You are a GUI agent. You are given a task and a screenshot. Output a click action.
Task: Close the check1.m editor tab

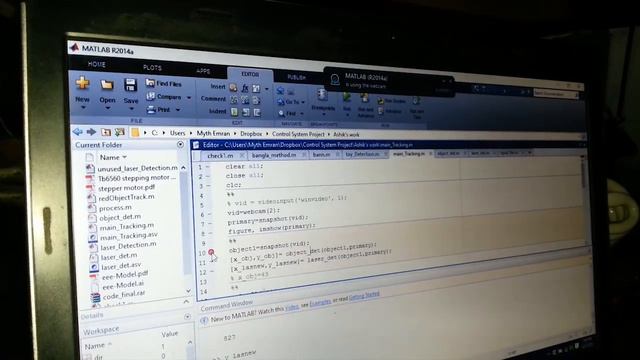242,156
